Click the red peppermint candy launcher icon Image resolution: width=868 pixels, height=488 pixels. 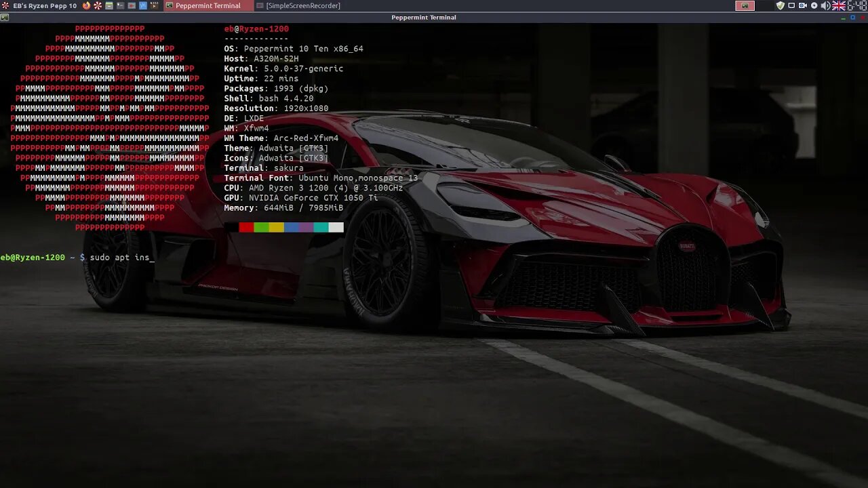click(98, 5)
